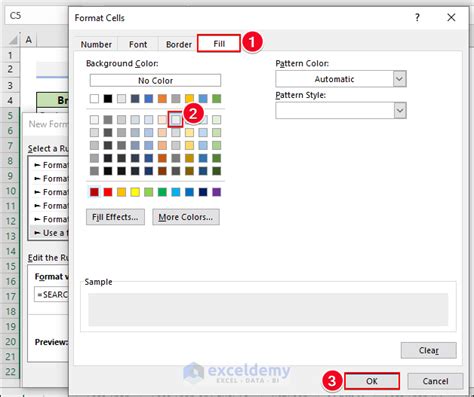Select purple standard color
The height and width of the screenshot is (397, 474).
click(216, 192)
